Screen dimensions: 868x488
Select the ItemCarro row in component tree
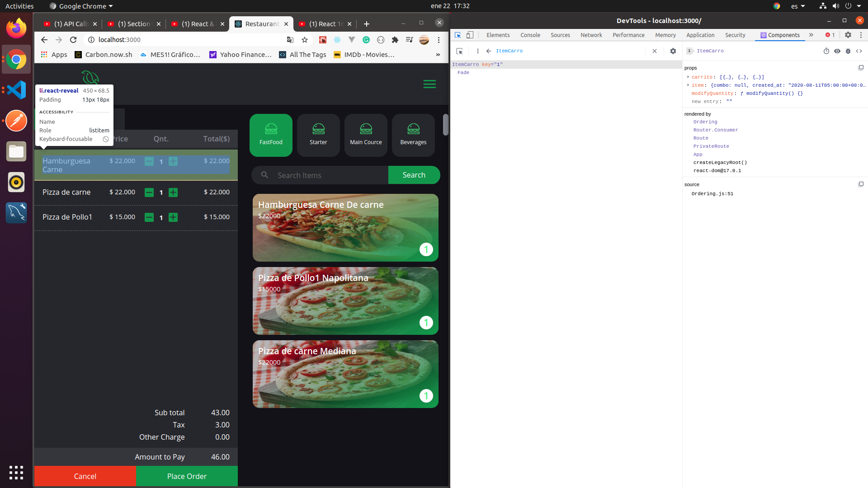click(566, 64)
